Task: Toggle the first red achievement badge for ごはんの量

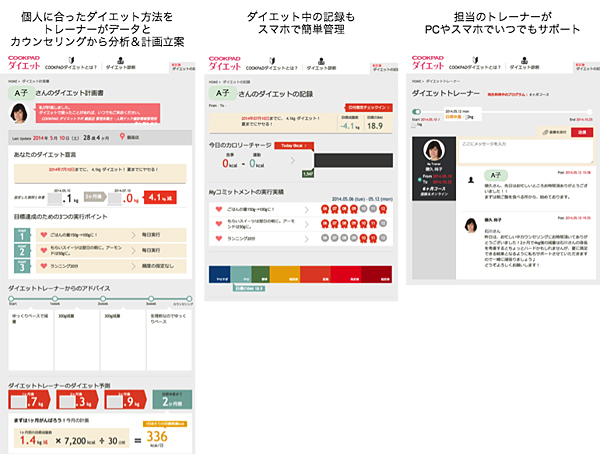Action: pos(325,209)
